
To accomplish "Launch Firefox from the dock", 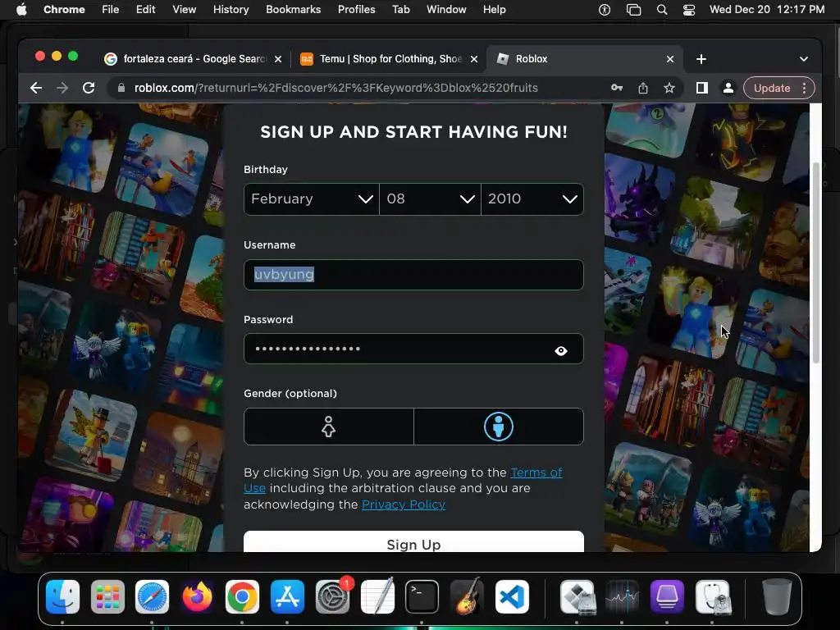I will tap(197, 596).
